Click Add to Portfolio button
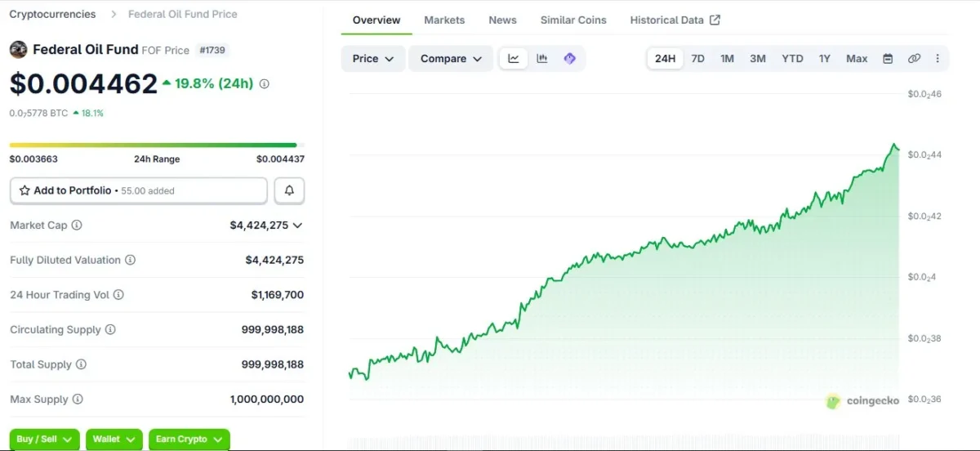980x451 pixels. point(139,190)
